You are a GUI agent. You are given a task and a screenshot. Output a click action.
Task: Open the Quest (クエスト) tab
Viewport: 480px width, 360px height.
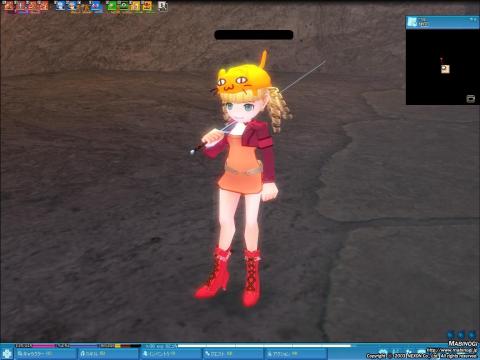232,354
